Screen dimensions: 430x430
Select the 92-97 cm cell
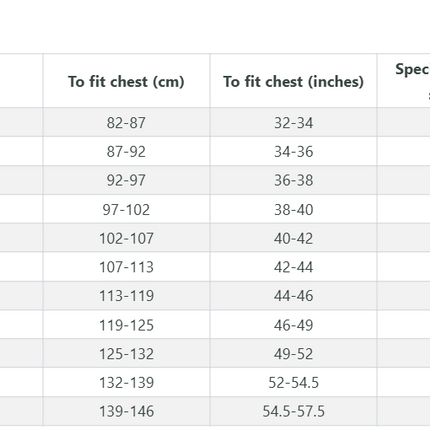point(126,180)
